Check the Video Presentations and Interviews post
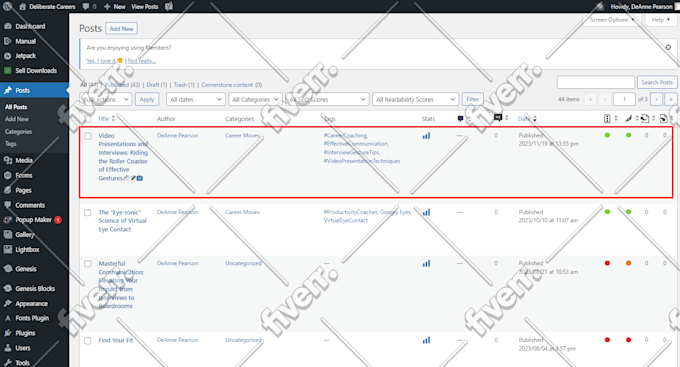Viewport: 680px width, 367px height. tap(88, 136)
